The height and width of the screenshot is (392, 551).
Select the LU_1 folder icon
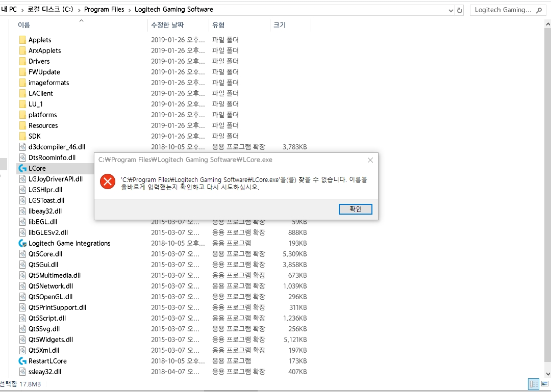pos(22,104)
